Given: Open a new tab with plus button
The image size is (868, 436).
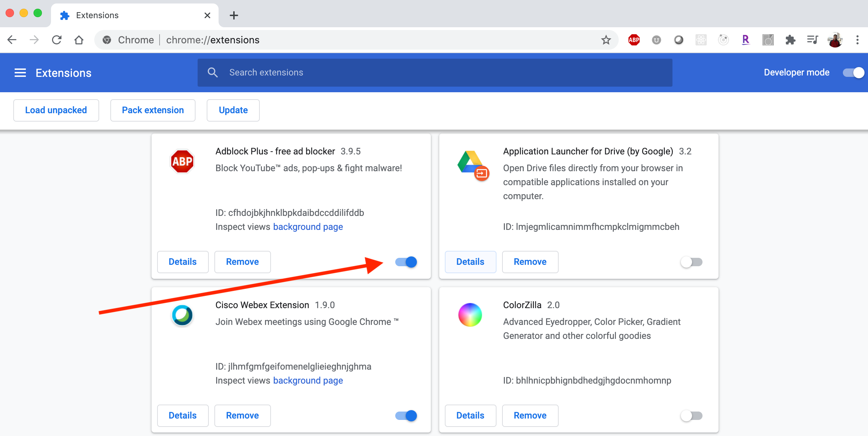Looking at the screenshot, I should point(234,15).
